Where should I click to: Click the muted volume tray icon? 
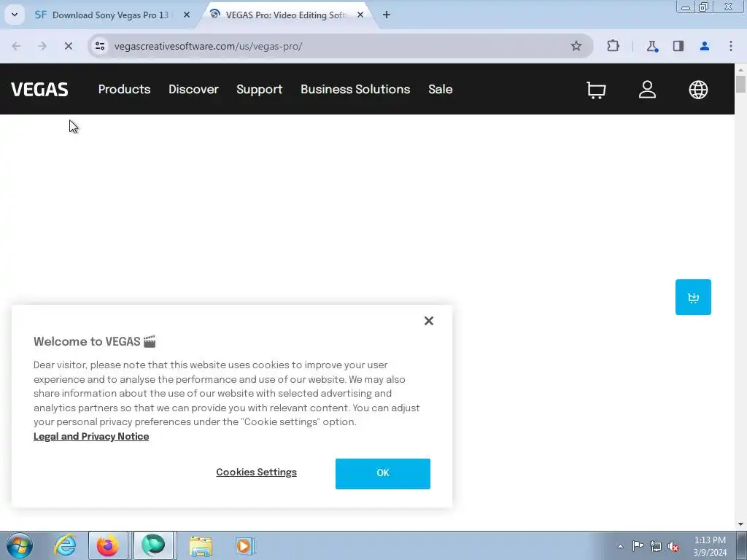point(673,546)
